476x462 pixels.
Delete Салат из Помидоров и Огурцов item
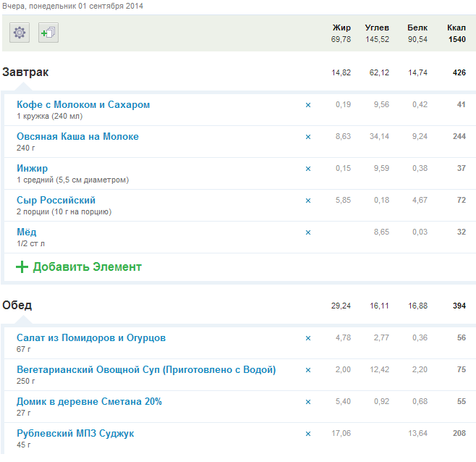pos(307,338)
